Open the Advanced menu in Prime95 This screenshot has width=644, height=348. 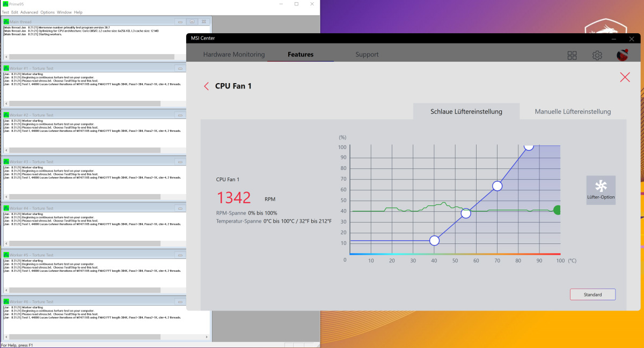click(29, 12)
